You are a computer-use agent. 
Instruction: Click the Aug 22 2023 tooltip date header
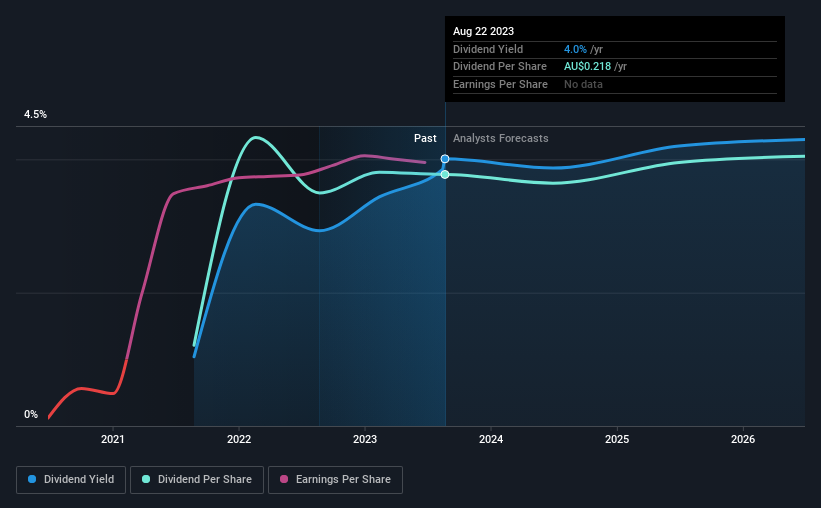(x=483, y=31)
